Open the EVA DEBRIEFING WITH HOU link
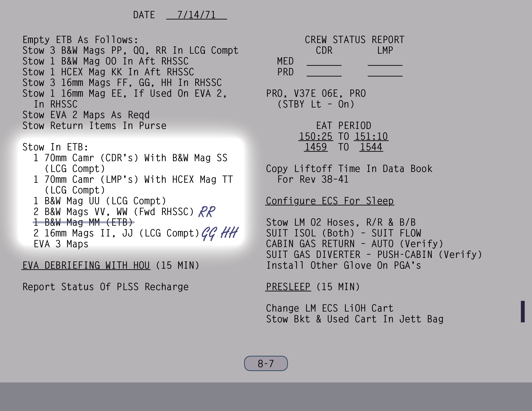 [86, 265]
